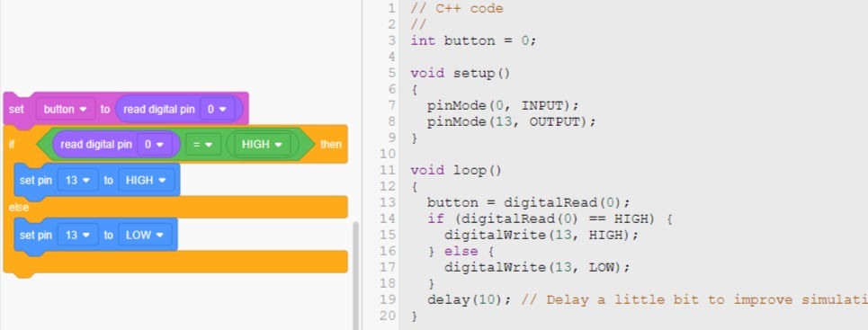This screenshot has width=868, height=330.
Task: Click the '// C++ code' comment line
Action: click(x=457, y=9)
